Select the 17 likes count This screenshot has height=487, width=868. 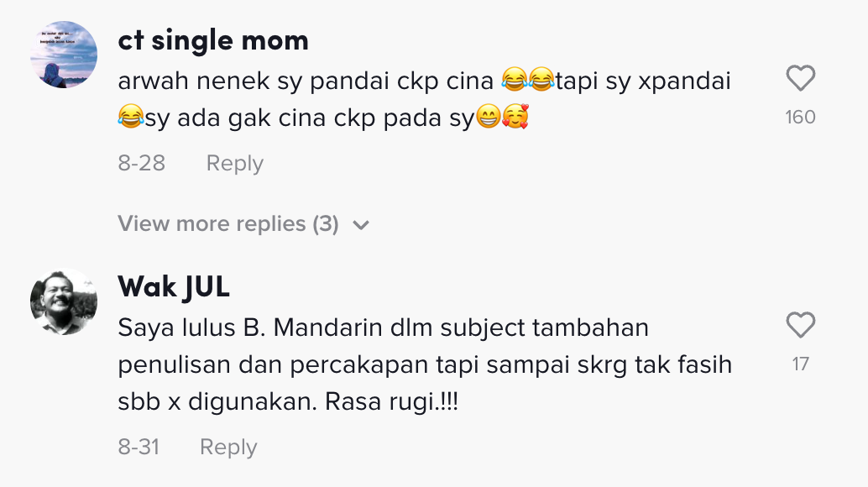pyautogui.click(x=800, y=364)
